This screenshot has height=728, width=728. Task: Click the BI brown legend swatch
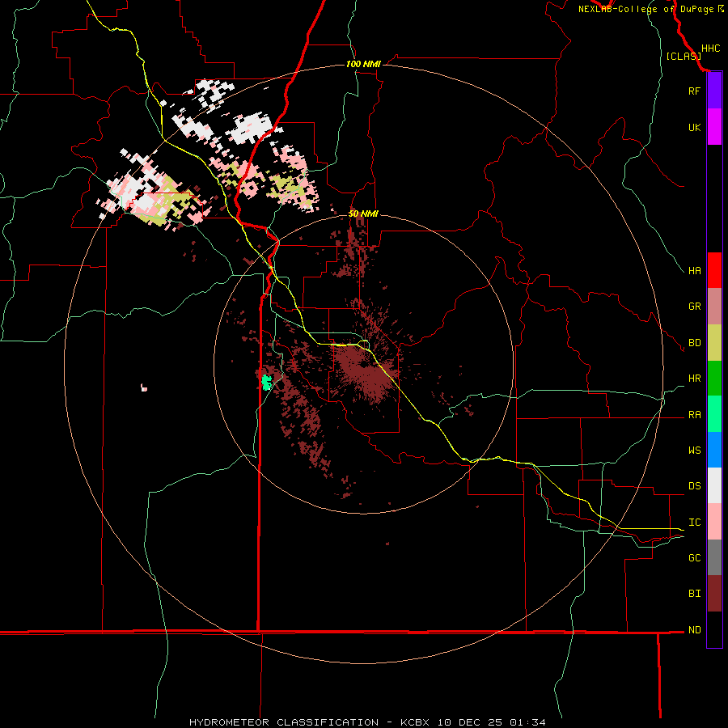[714, 594]
